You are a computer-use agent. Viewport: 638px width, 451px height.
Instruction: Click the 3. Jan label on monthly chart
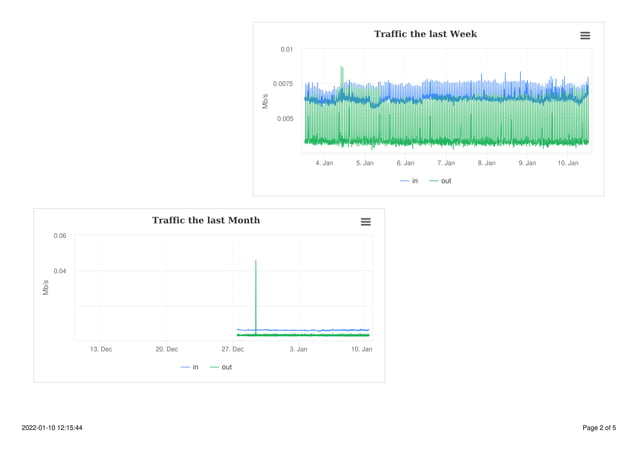tap(298, 349)
